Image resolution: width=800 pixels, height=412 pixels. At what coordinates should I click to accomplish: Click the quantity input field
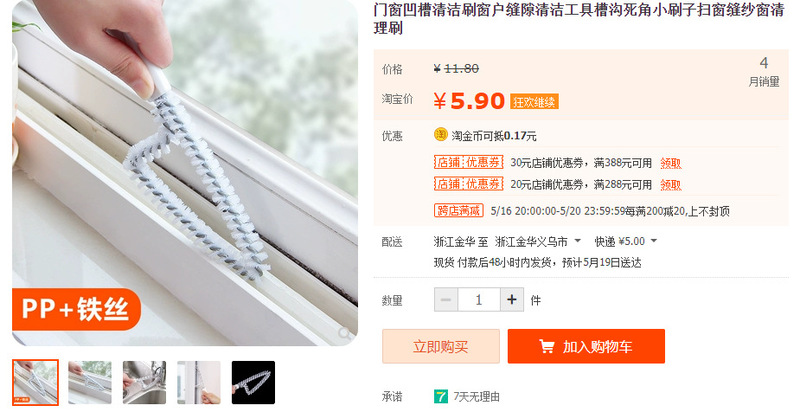tap(479, 299)
